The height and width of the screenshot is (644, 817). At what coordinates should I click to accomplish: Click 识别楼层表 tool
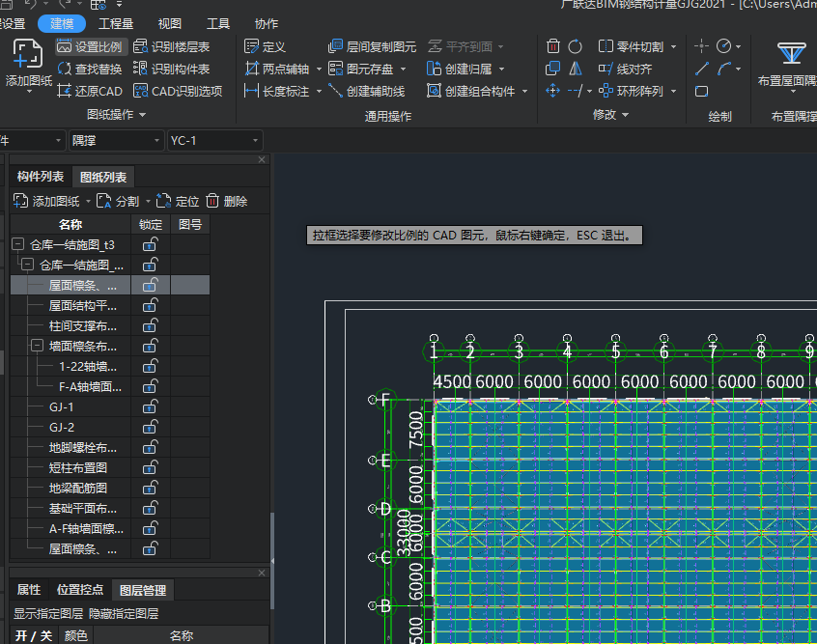tap(172, 47)
